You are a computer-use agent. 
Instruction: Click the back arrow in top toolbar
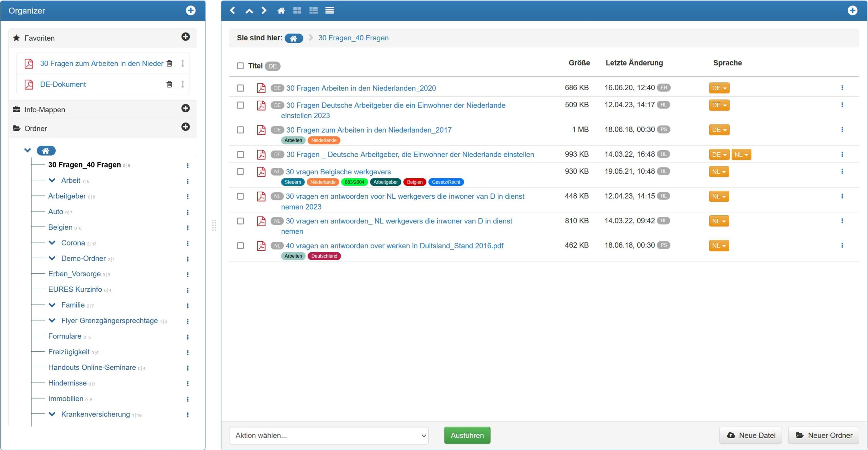(233, 11)
